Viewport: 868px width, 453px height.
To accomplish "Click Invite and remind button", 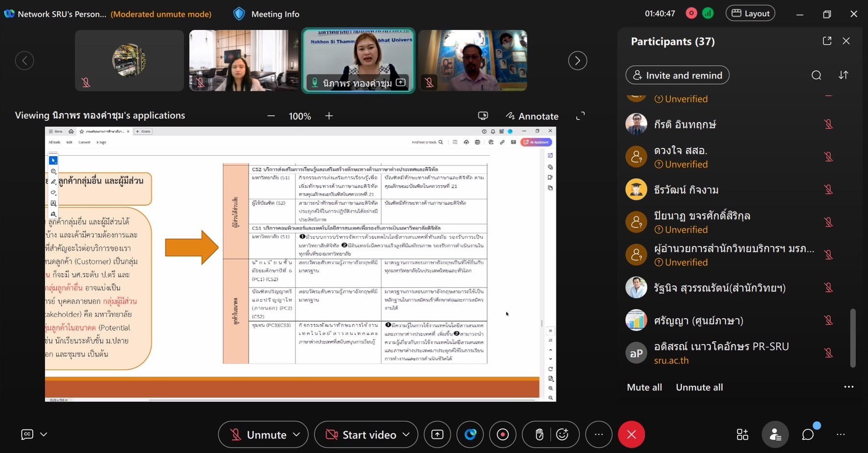I will pyautogui.click(x=677, y=75).
